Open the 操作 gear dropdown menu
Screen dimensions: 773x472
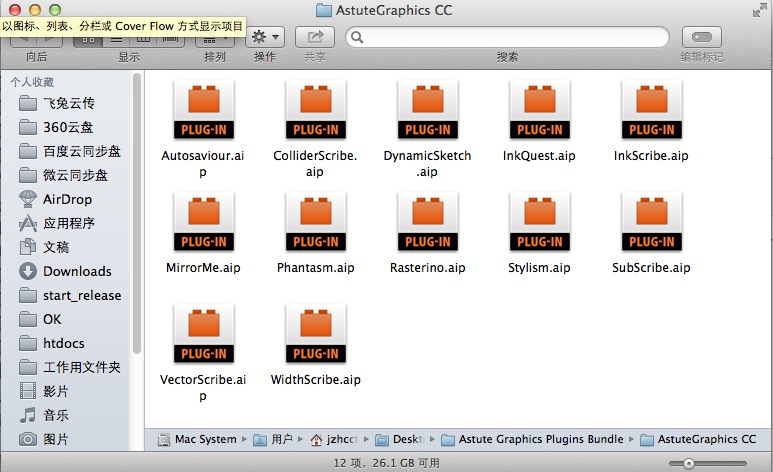tap(265, 37)
